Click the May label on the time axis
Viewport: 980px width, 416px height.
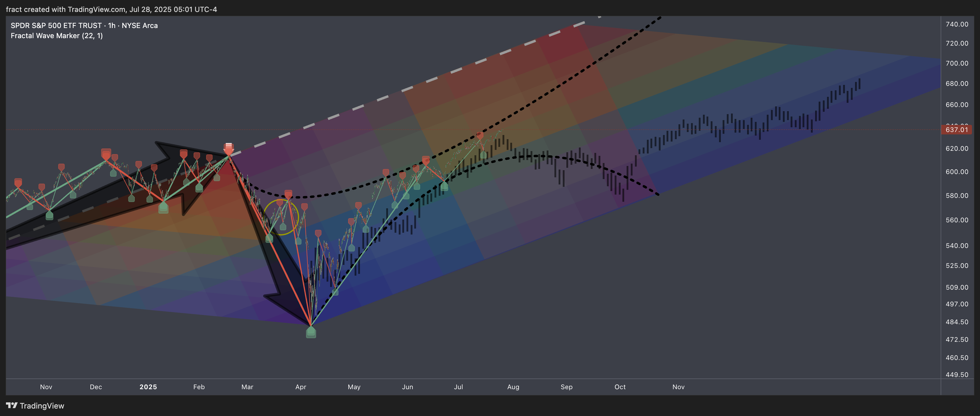[354, 387]
